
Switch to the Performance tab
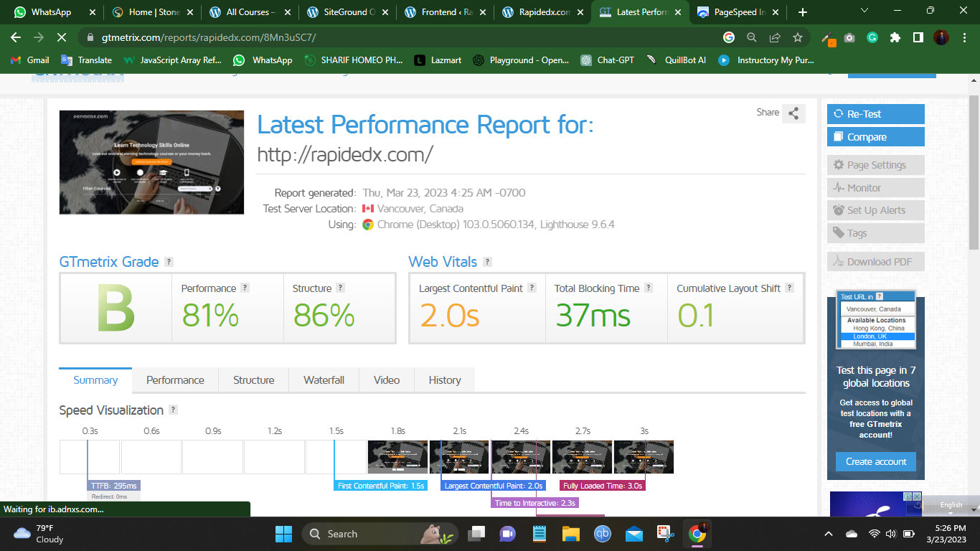tap(175, 380)
